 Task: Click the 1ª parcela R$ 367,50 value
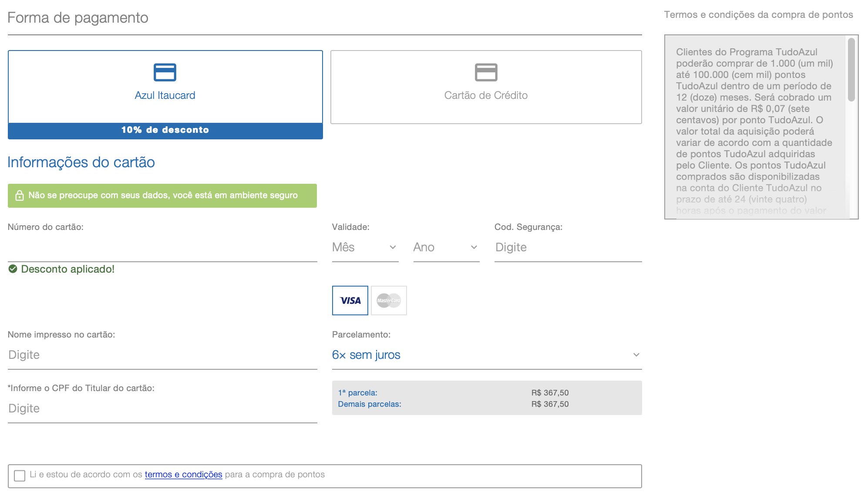(550, 393)
